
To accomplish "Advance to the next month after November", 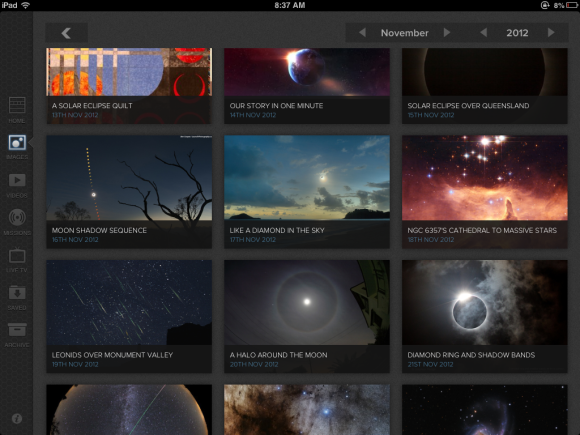I will click(x=447, y=33).
